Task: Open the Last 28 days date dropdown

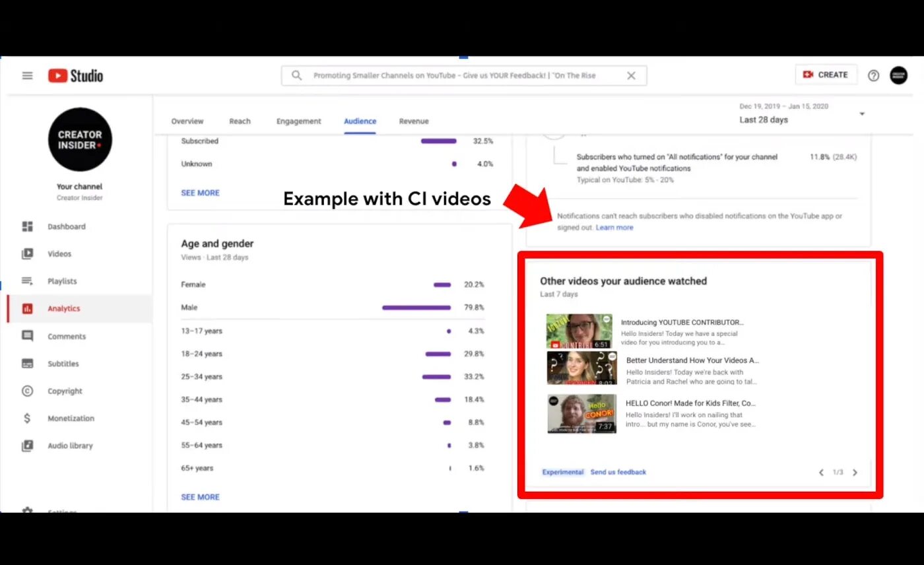Action: click(802, 114)
